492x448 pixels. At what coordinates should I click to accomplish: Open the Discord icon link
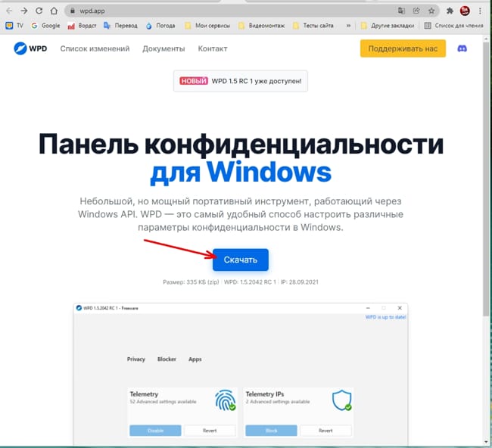tap(462, 48)
